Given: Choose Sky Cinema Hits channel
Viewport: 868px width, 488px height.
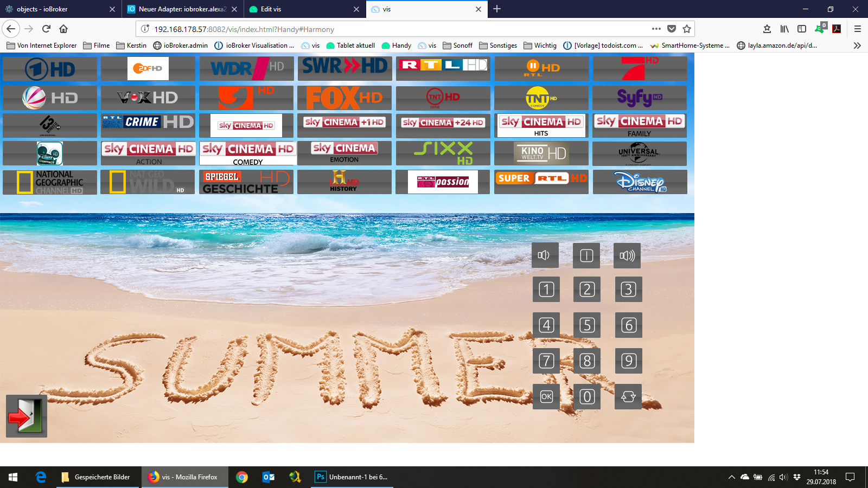Looking at the screenshot, I should [541, 125].
